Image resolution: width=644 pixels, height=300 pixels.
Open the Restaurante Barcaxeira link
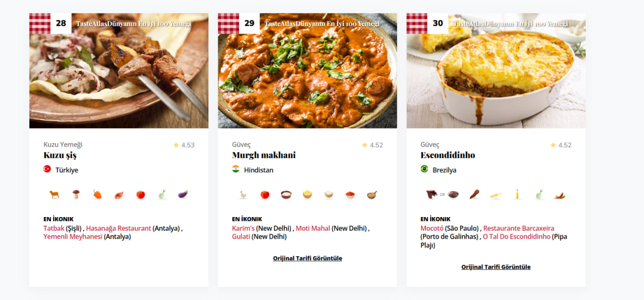[x=519, y=228]
